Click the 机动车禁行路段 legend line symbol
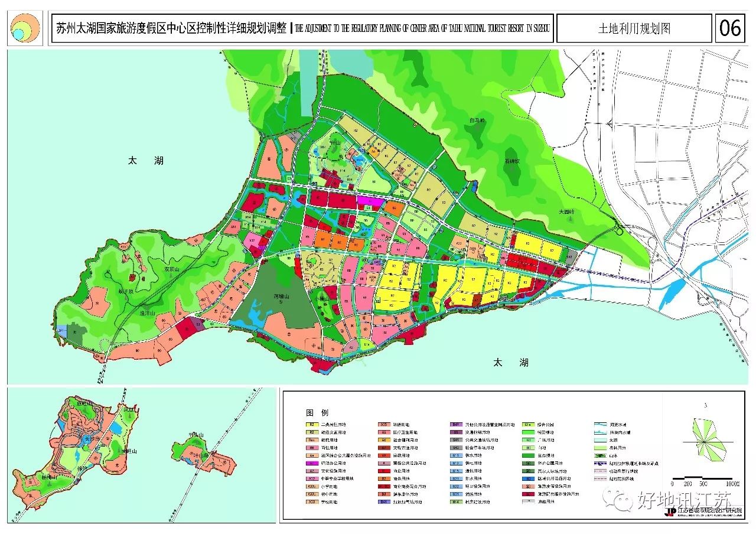Screen dimensions: 756x534 [x=600, y=471]
